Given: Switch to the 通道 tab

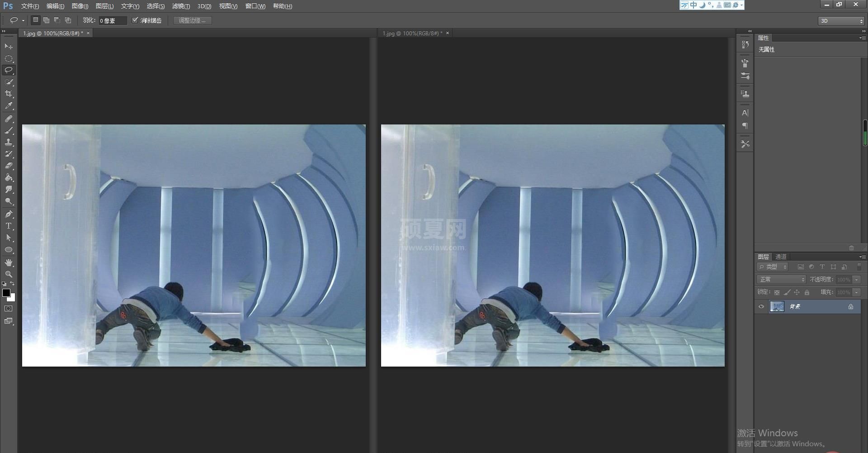Looking at the screenshot, I should click(x=781, y=257).
